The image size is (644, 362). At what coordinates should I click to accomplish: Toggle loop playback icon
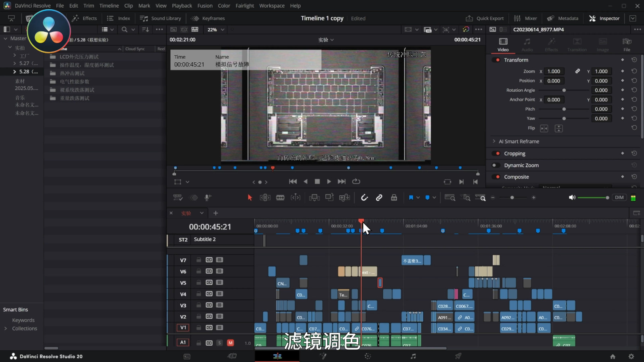(x=356, y=182)
